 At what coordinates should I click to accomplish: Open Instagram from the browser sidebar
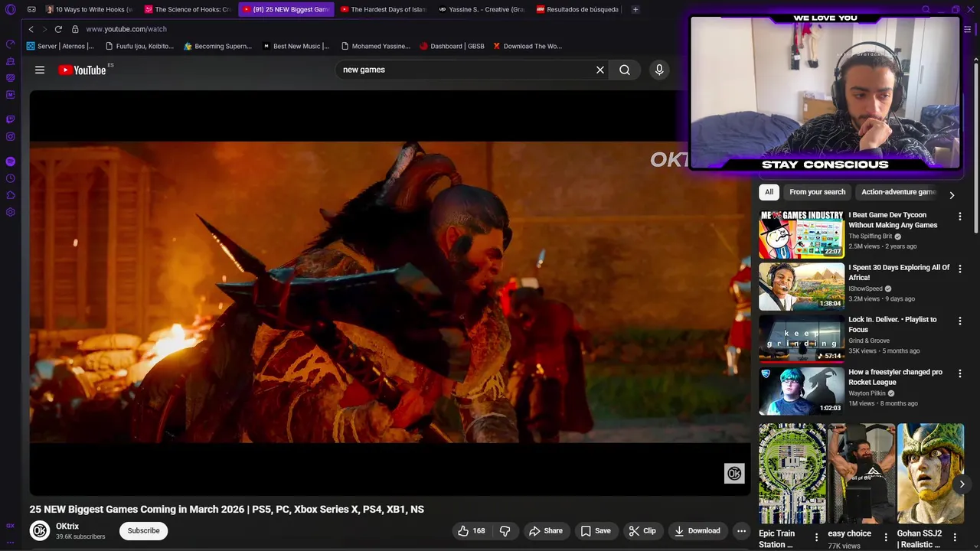click(x=10, y=137)
